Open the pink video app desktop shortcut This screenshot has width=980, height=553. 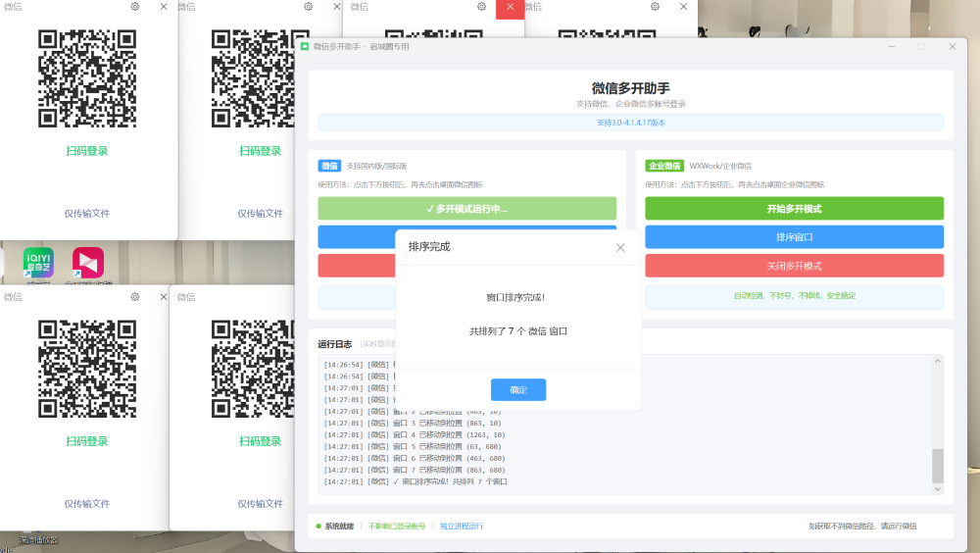(x=88, y=263)
